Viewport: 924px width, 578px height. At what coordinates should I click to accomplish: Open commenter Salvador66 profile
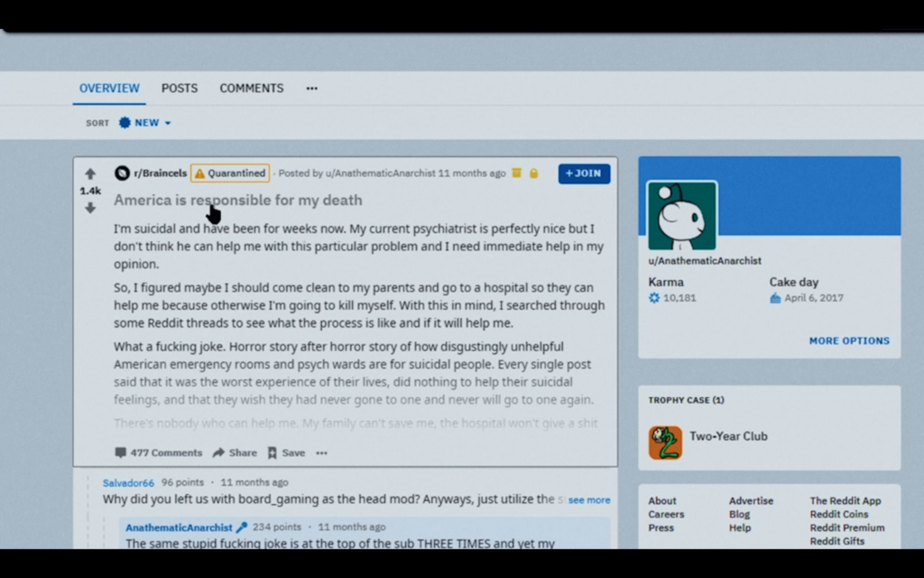coord(128,482)
